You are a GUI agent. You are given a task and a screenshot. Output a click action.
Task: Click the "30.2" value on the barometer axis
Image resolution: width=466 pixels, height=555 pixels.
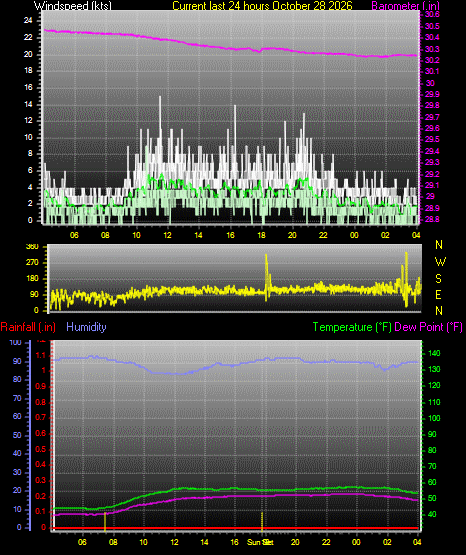tap(432, 60)
